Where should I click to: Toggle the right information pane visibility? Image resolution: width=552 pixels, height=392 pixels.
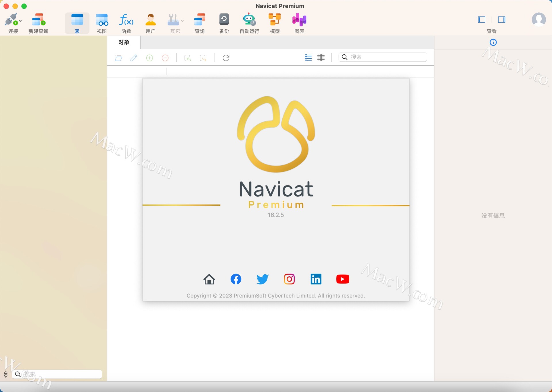point(502,20)
